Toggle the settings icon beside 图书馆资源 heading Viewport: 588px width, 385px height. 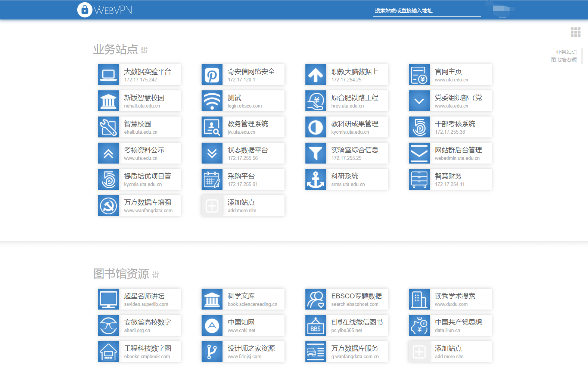(156, 274)
